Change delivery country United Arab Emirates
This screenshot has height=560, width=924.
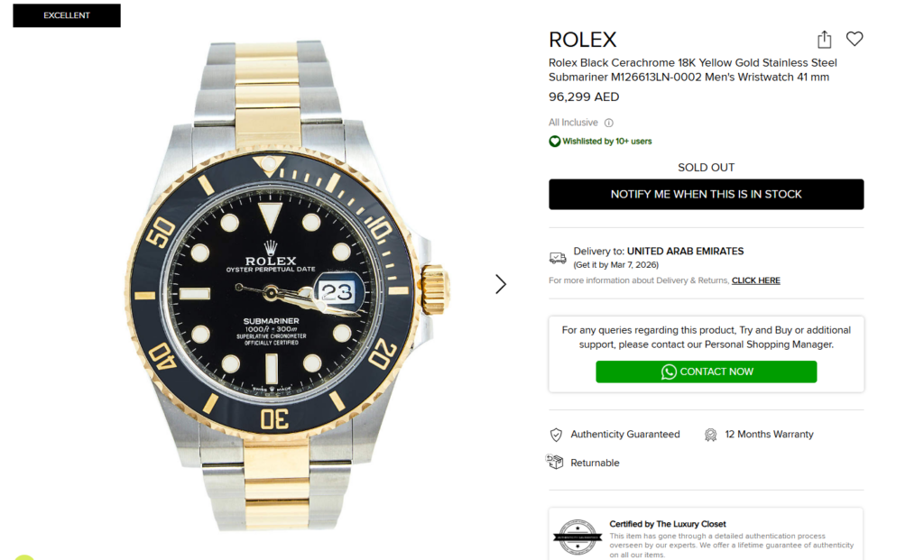coord(685,252)
